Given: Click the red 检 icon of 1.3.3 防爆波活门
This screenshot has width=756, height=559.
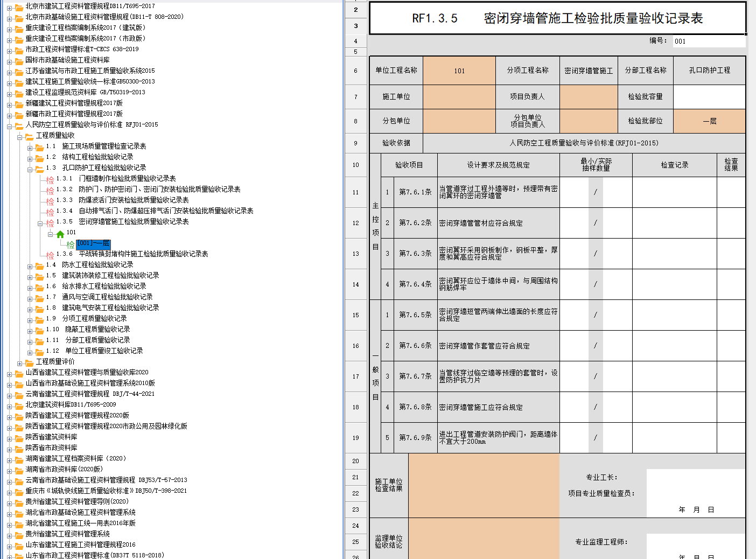Looking at the screenshot, I should (50, 201).
